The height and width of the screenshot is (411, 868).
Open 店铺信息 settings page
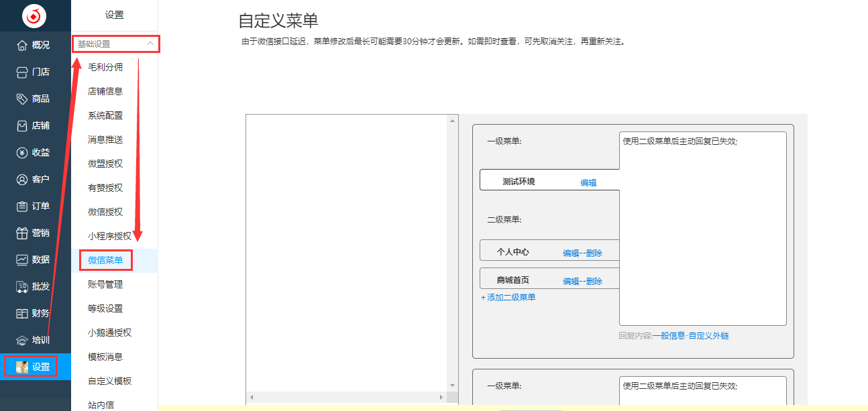(x=105, y=91)
